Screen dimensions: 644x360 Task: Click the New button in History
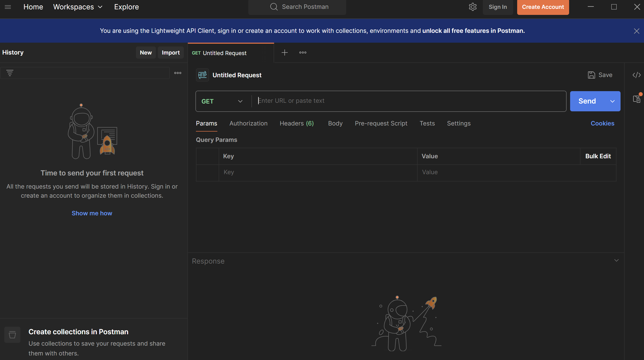pyautogui.click(x=146, y=53)
